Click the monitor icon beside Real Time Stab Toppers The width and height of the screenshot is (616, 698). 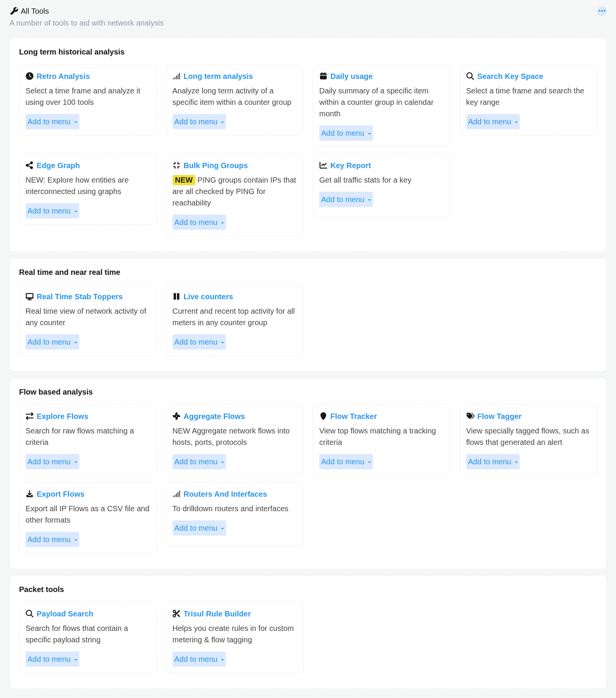29,297
